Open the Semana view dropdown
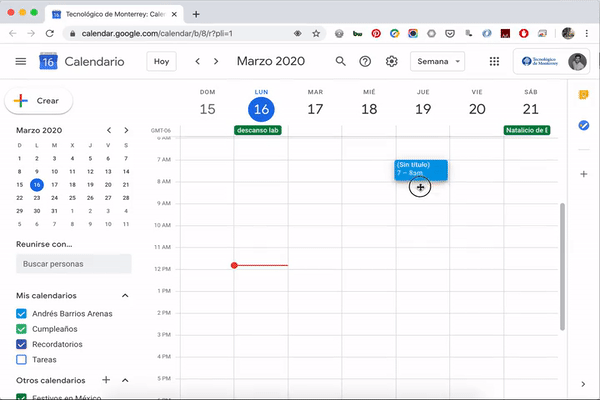The image size is (600, 400). 437,61
